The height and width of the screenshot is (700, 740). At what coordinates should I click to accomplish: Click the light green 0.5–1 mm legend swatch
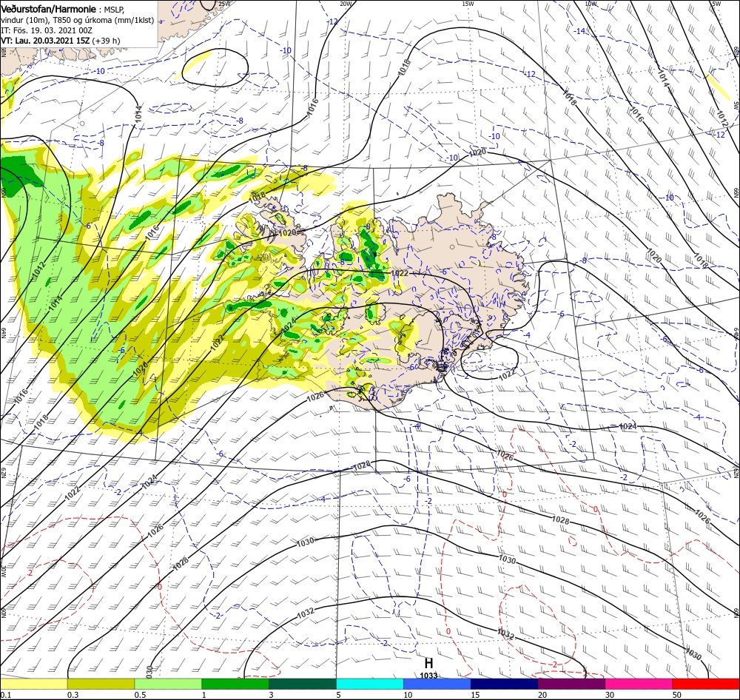point(168,684)
